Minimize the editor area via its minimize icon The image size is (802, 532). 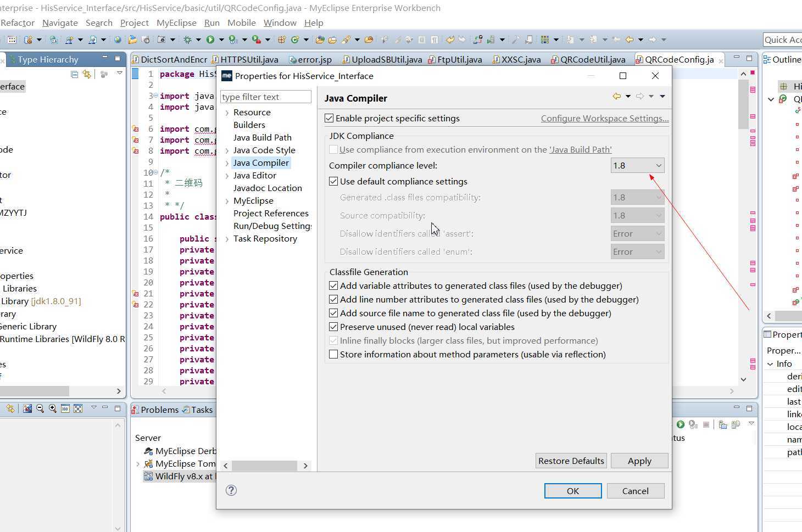click(x=736, y=57)
